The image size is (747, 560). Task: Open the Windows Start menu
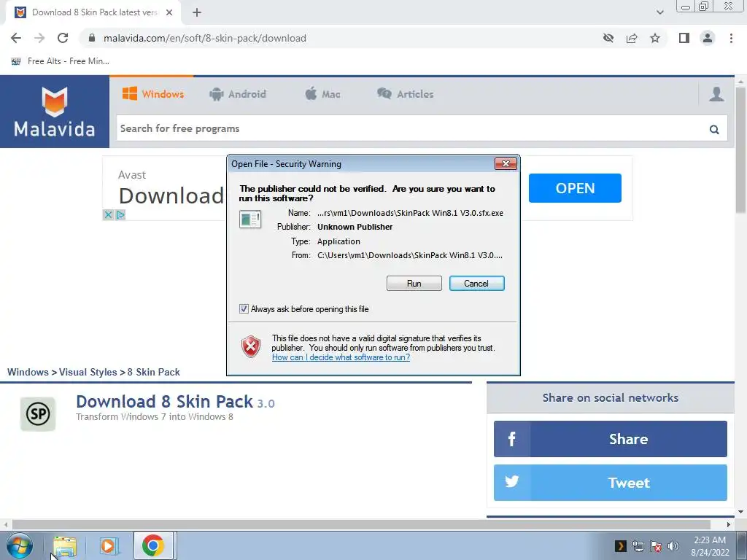tap(19, 545)
